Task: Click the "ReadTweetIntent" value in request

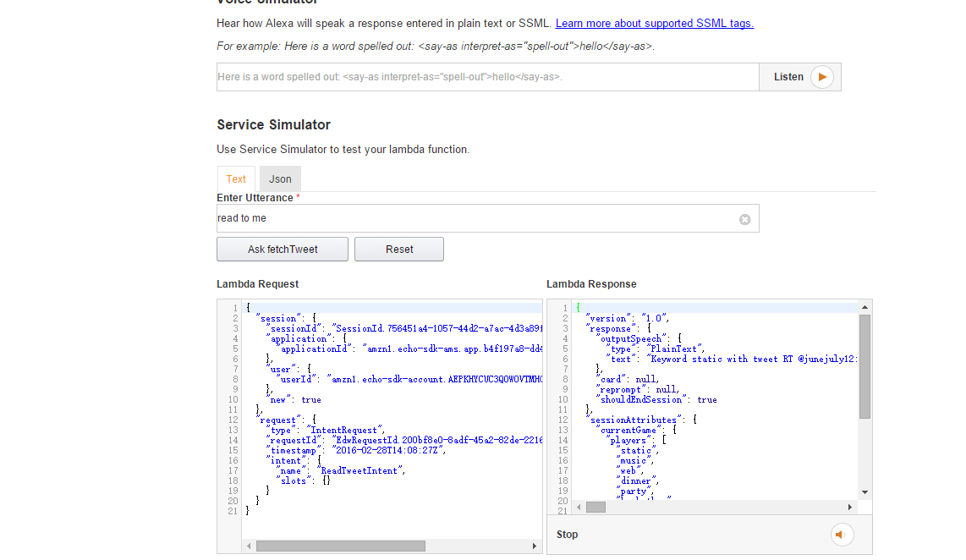Action: (x=360, y=470)
